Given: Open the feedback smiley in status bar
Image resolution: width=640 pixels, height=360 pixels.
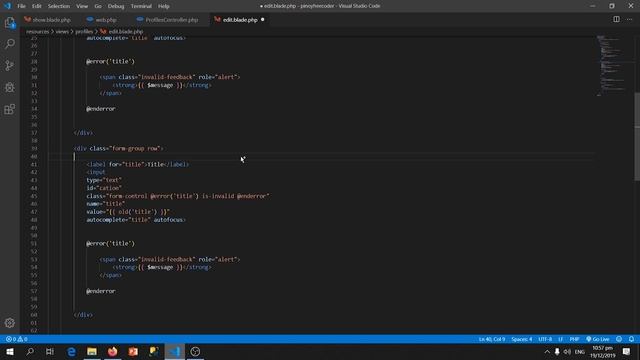Looking at the screenshot, I should (x=619, y=339).
